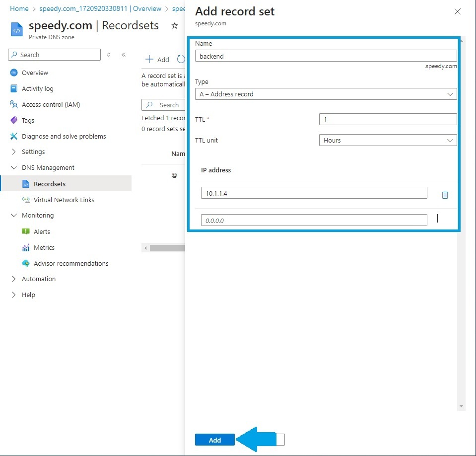Collapse the sidebar with the double chevron
Screen dimensions: 476x456
(124, 55)
